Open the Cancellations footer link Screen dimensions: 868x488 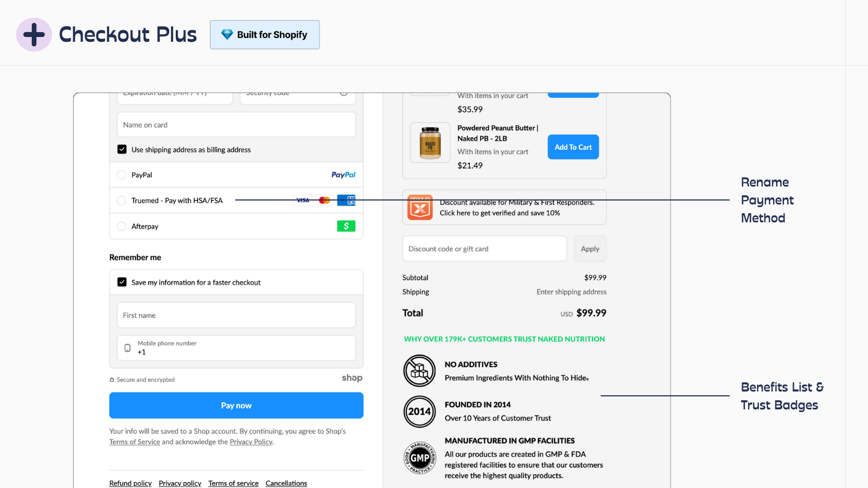(x=286, y=483)
